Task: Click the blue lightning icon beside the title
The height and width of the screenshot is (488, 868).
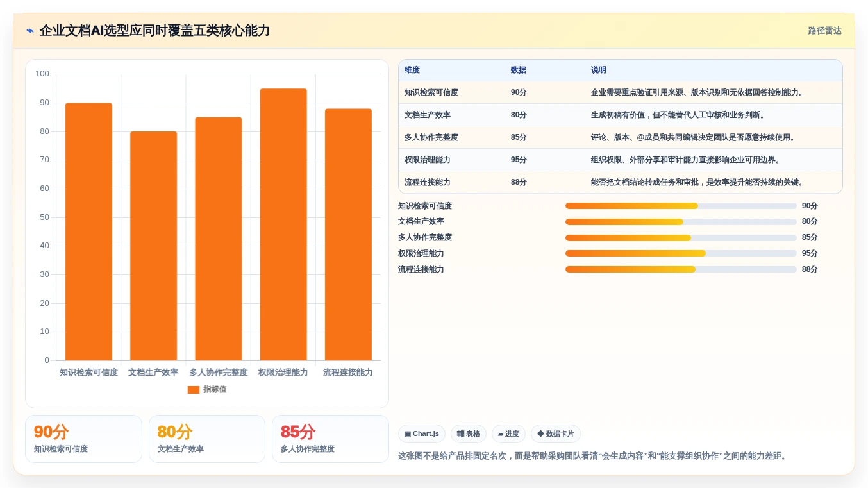Action: pyautogui.click(x=30, y=30)
